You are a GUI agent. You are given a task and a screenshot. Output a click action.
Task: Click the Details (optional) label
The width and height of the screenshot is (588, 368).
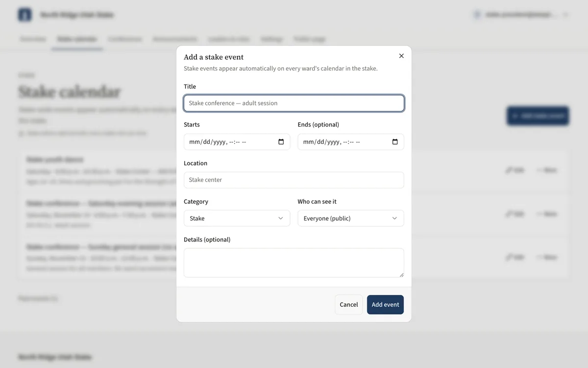click(x=207, y=240)
